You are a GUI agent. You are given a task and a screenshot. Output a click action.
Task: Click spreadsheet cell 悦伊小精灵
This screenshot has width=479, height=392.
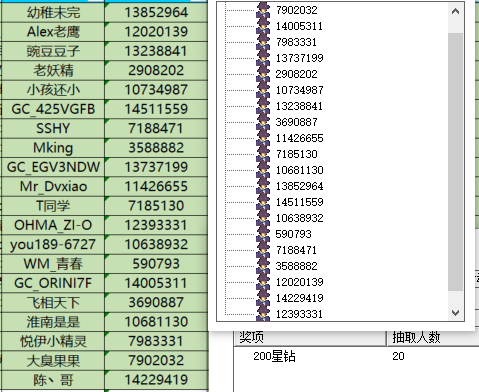tap(53, 341)
